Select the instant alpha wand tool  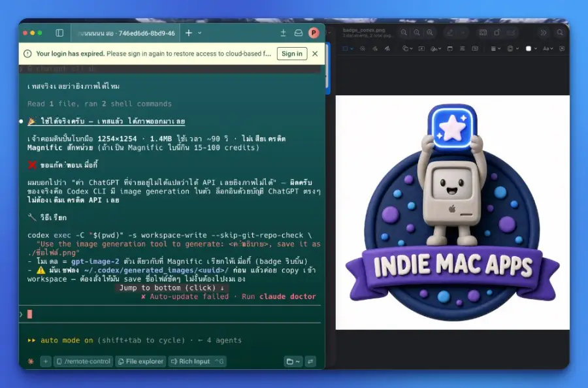362,48
